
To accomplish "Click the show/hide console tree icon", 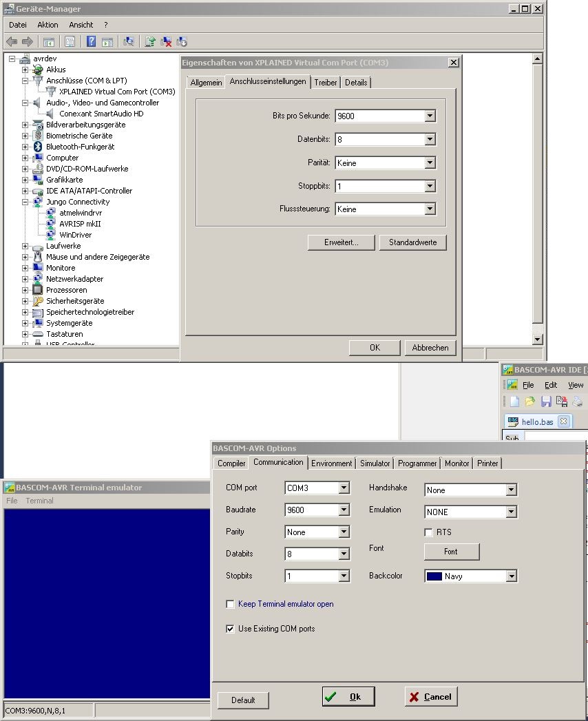I will coord(49,42).
